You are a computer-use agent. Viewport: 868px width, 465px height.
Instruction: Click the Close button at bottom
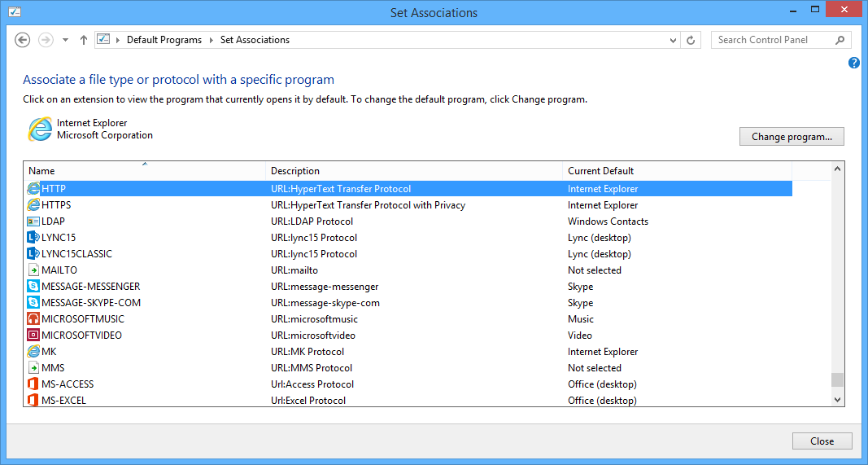click(x=822, y=441)
